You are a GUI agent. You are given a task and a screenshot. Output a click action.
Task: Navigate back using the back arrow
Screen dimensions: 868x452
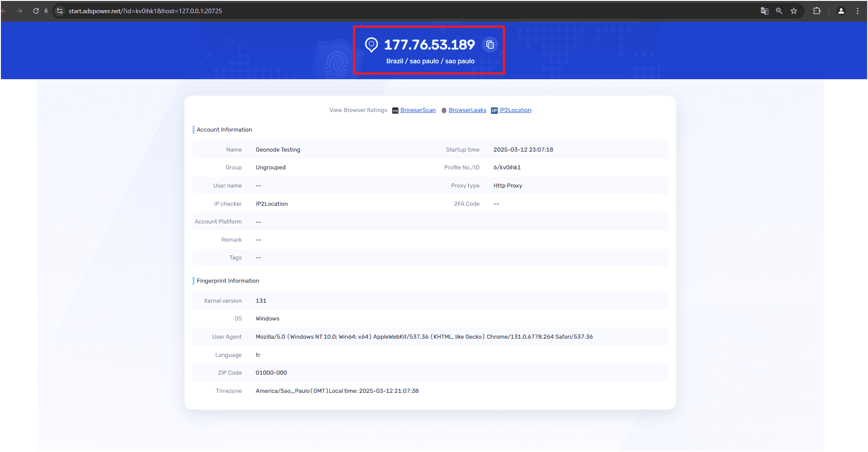pyautogui.click(x=5, y=10)
